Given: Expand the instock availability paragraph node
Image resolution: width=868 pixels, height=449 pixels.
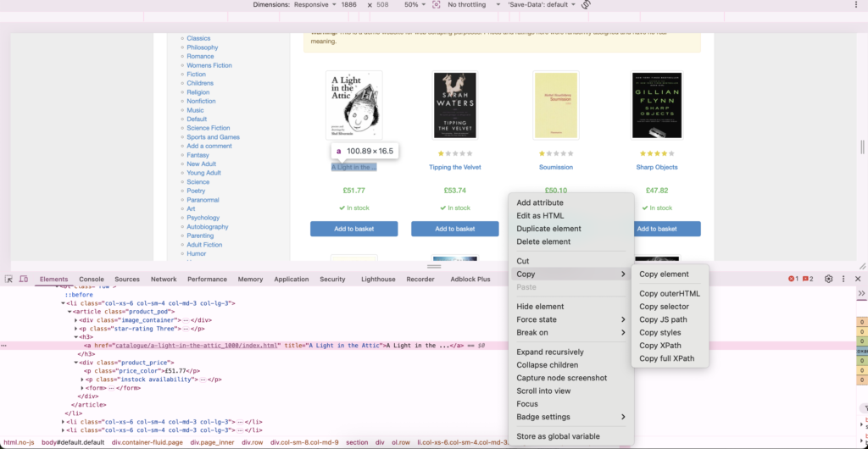Looking at the screenshot, I should pos(82,380).
